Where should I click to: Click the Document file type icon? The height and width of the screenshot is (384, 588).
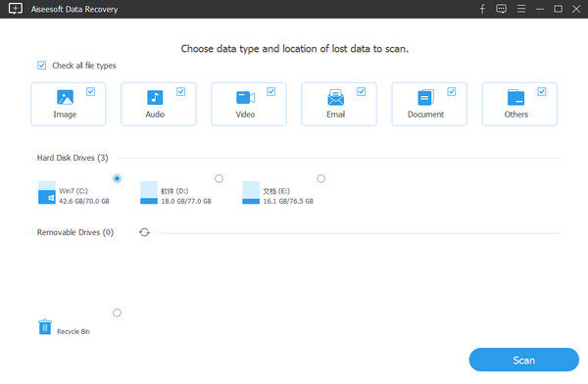(x=425, y=98)
